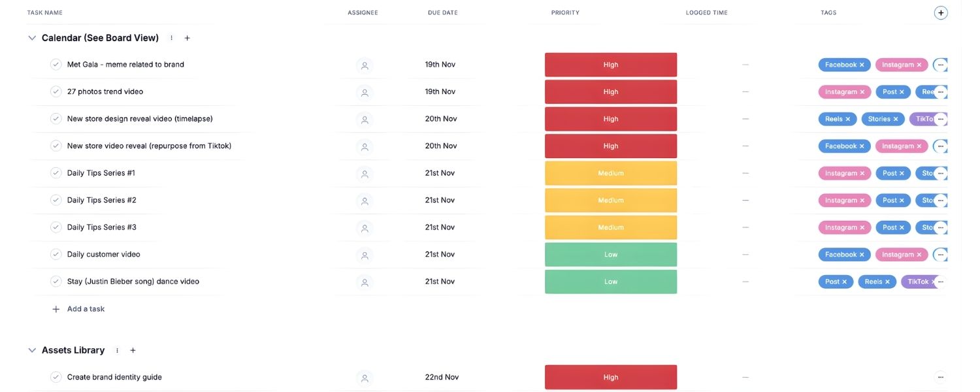Edit due date of Stay dance video
The image size is (980, 392).
[440, 282]
